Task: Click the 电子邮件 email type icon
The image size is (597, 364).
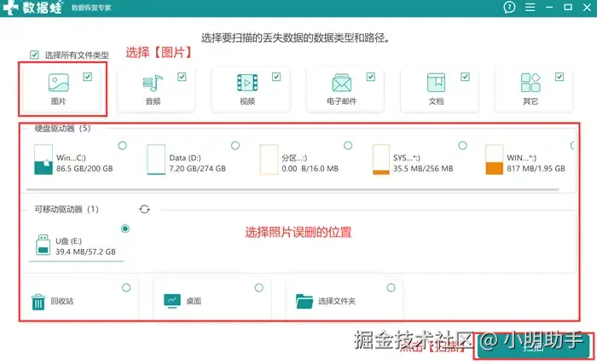Action: 341,83
